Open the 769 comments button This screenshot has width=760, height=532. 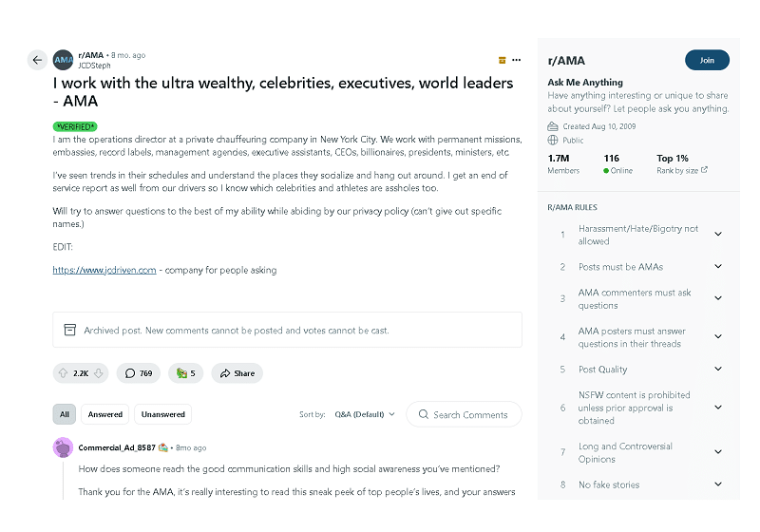coord(139,373)
